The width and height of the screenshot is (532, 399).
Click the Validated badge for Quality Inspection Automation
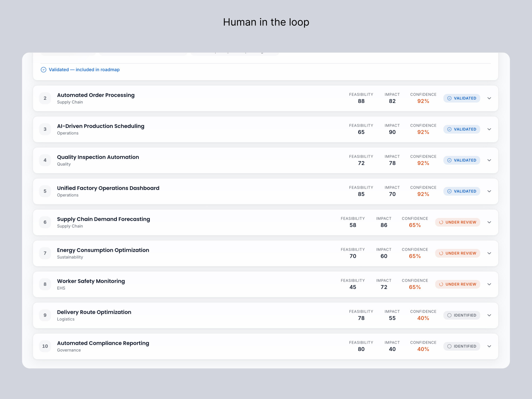[x=462, y=160]
